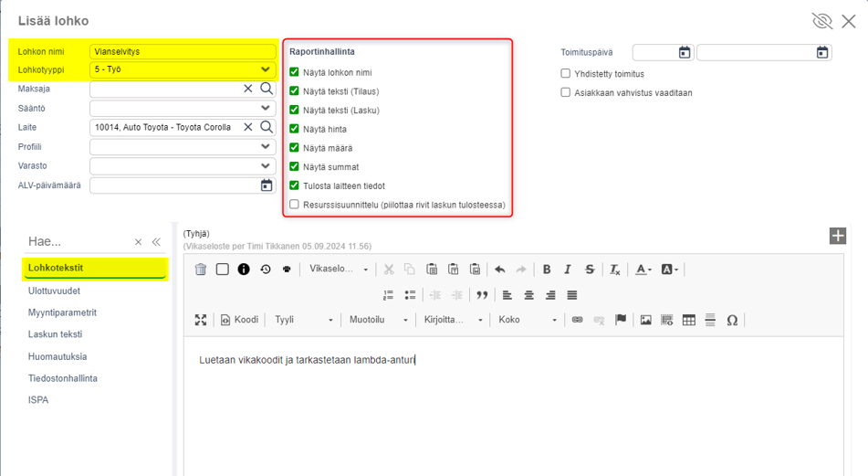Screen dimensions: 868x476
Task: Click the Bold formatting button
Action: pos(547,270)
